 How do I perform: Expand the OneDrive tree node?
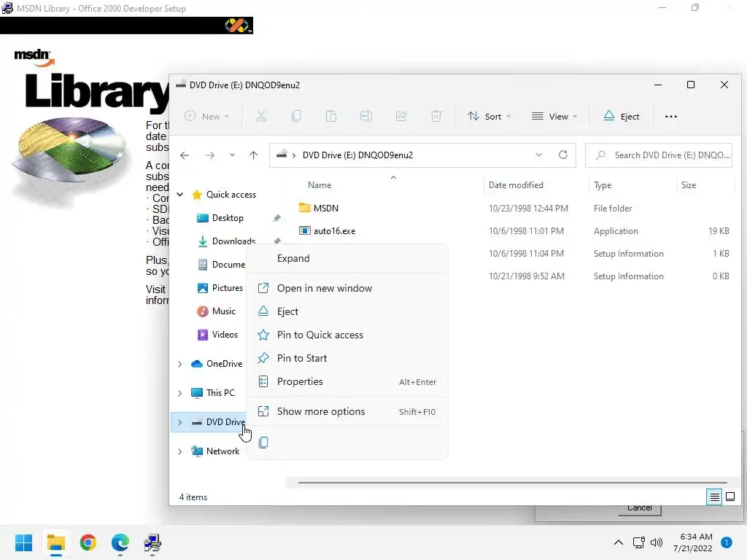(x=180, y=364)
